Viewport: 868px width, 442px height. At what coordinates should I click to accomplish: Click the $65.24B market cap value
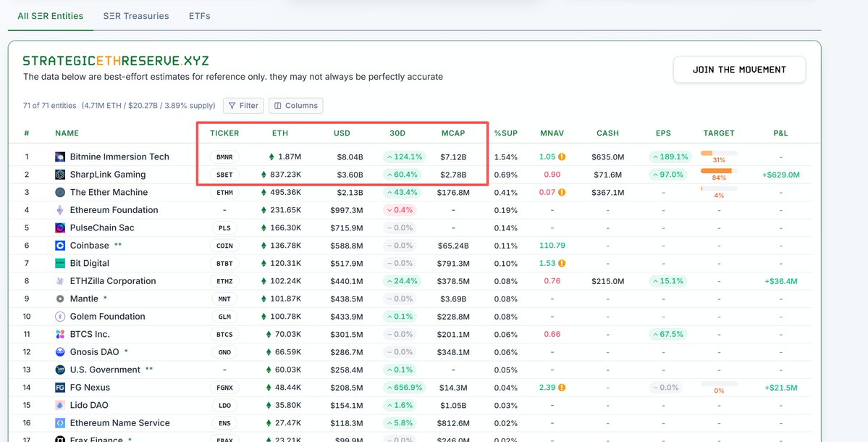(x=453, y=246)
